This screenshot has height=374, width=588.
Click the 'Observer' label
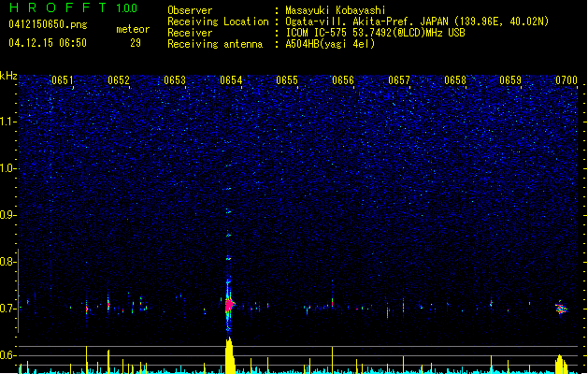pyautogui.click(x=190, y=10)
